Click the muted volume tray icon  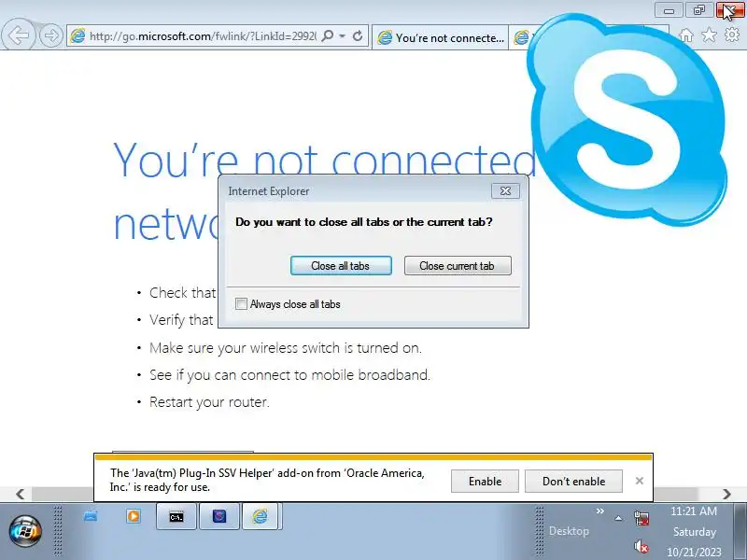coord(641,546)
